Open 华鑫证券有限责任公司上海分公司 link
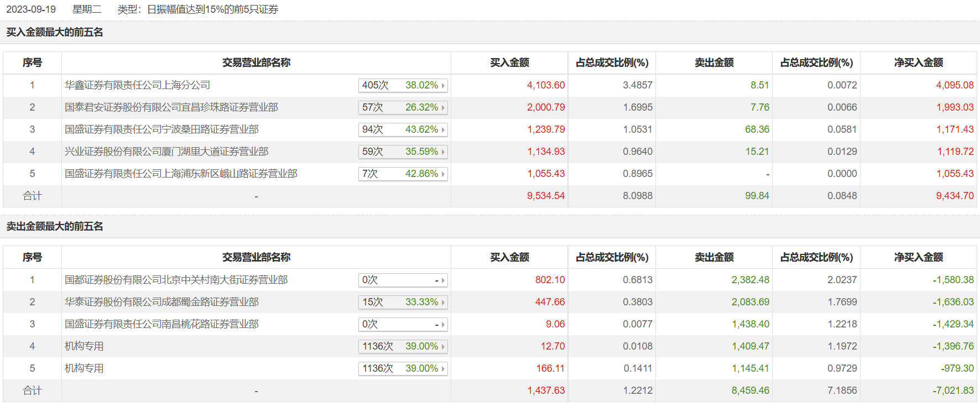This screenshot has height=406, width=980. pyautogui.click(x=137, y=85)
